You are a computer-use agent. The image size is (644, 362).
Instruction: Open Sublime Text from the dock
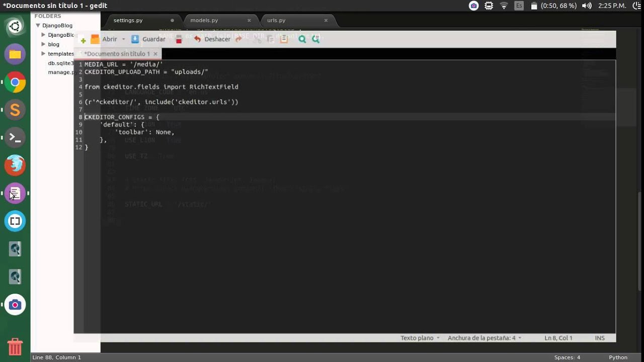(15, 110)
